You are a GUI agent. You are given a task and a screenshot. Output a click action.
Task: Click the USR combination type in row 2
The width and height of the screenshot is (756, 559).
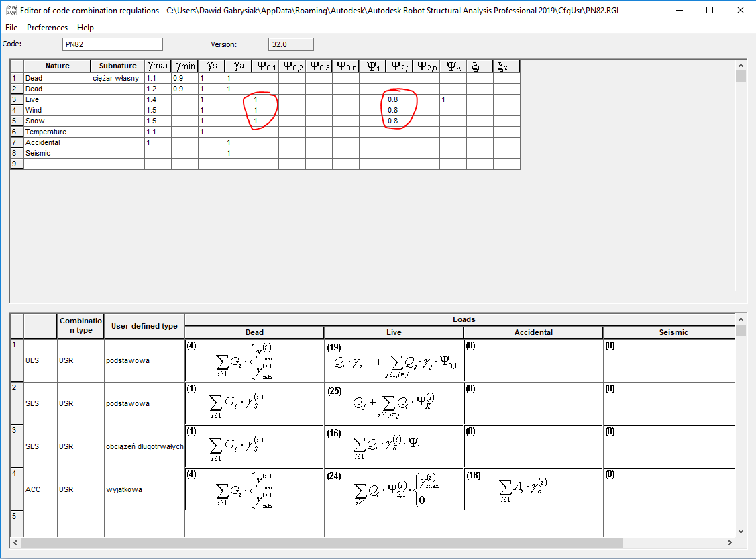tap(80, 404)
